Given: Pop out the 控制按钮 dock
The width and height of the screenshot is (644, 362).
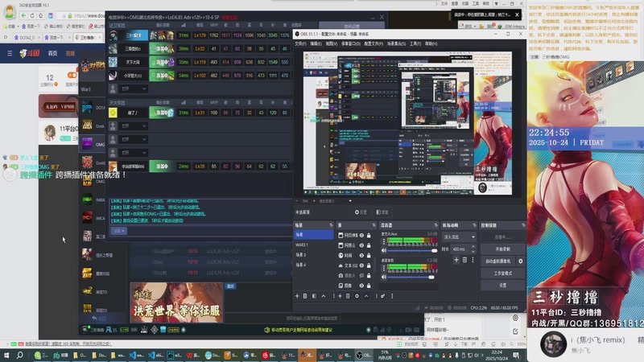Looking at the screenshot, I should point(523,225).
